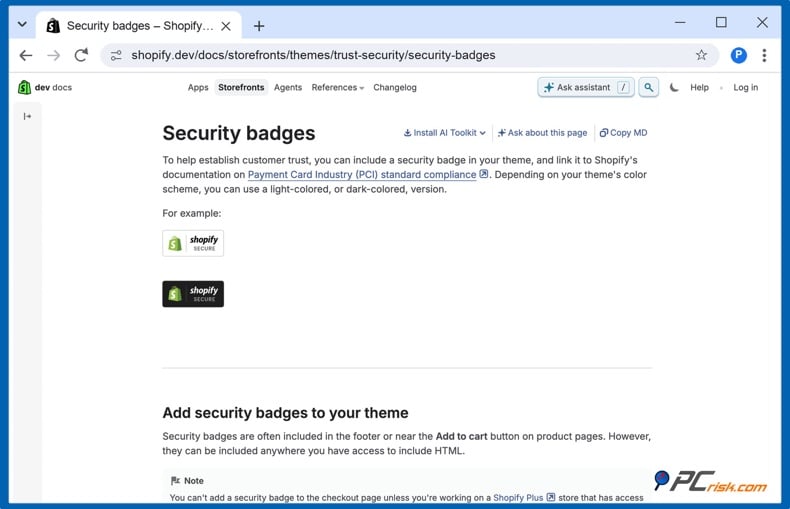Open the Agents section
Screen dimensions: 790x509
pos(288,87)
